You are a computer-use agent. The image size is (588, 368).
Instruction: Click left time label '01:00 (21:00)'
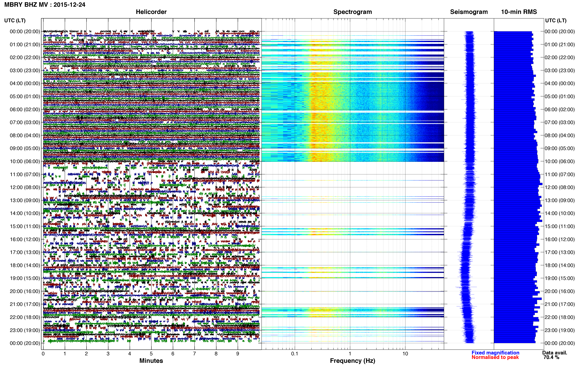point(25,45)
